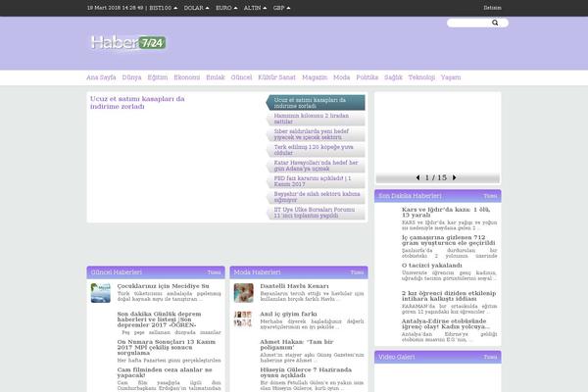This screenshot has width=588, height=392.
Task: Open the İletişim link in top bar
Action: [x=492, y=8]
